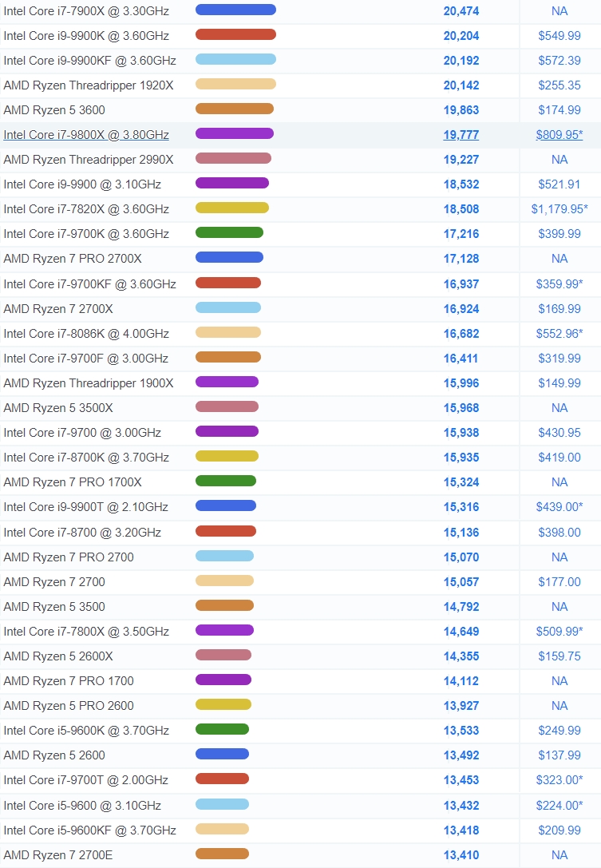This screenshot has height=868, width=601.
Task: Open Intel Core i5-9600KF @ 3.70GHz
Action: 89,830
